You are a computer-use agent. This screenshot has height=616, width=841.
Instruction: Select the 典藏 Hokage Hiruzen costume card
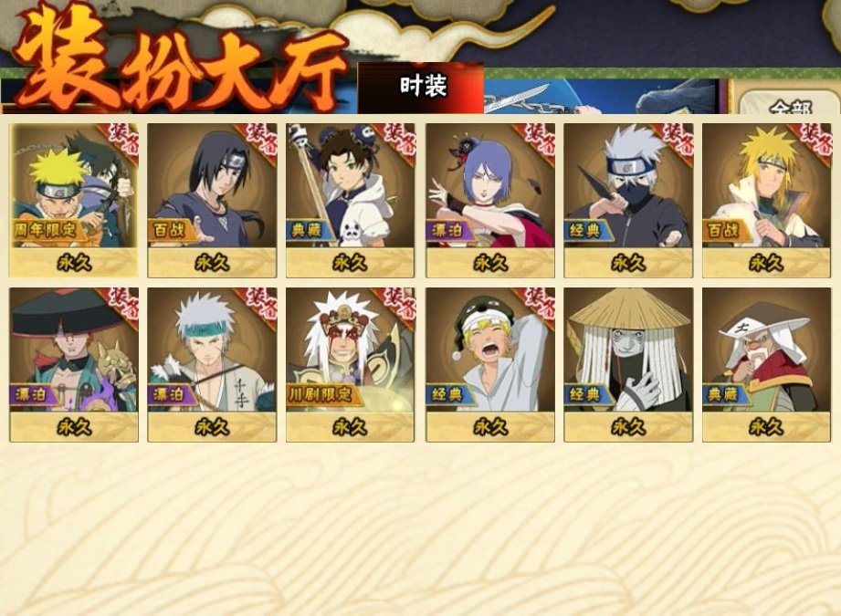[766, 364]
